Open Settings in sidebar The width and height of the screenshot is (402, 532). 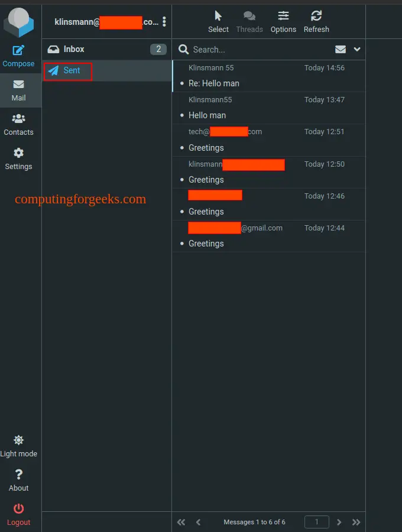coord(18,159)
